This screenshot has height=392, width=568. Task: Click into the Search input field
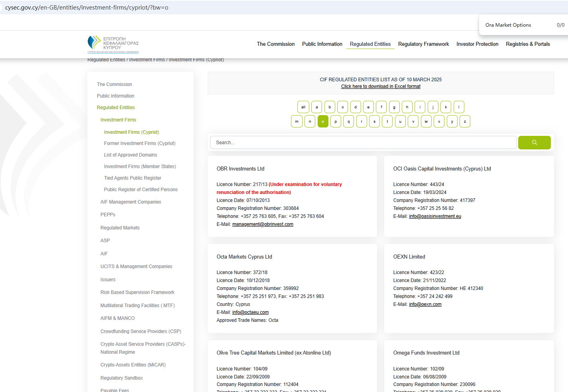pos(363,143)
